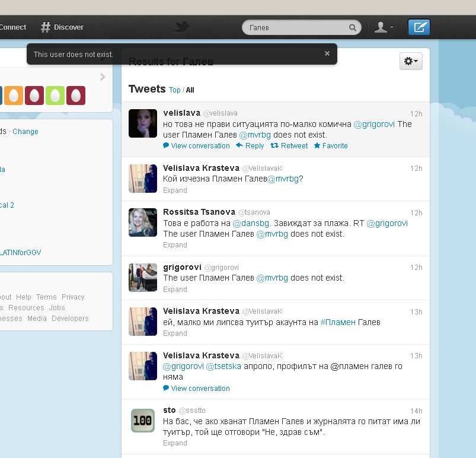Click the @dansbg mention
Image resolution: width=476 pixels, height=458 pixels.
(251, 224)
